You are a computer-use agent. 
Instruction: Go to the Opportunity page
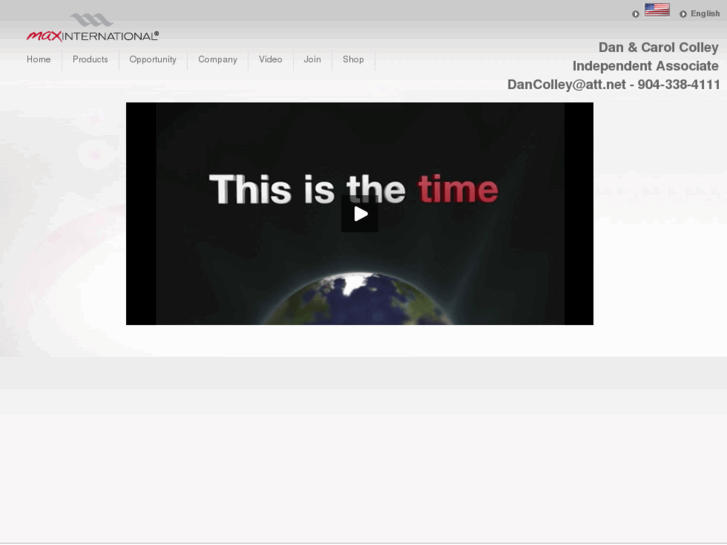tap(153, 60)
